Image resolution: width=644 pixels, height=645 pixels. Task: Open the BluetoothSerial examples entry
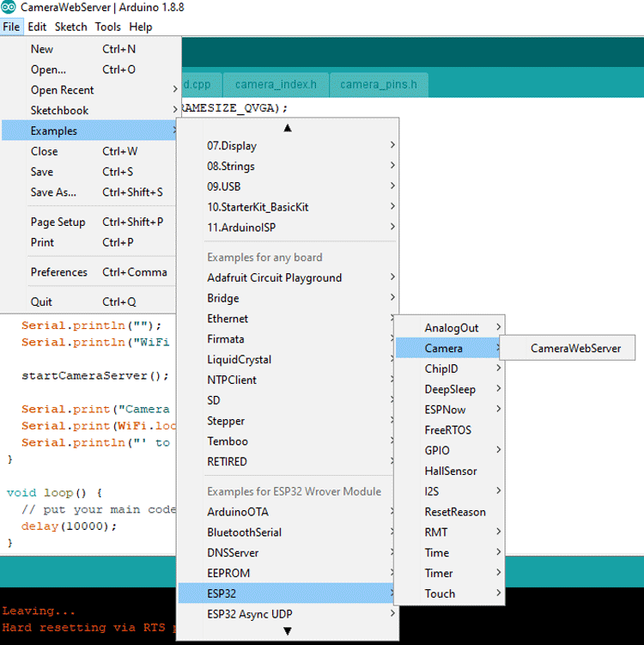287,532
